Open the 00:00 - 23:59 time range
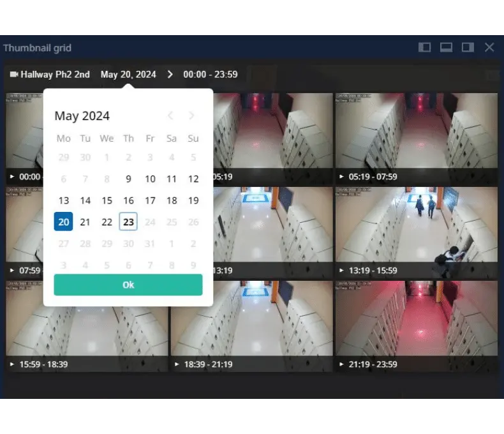 click(x=211, y=75)
